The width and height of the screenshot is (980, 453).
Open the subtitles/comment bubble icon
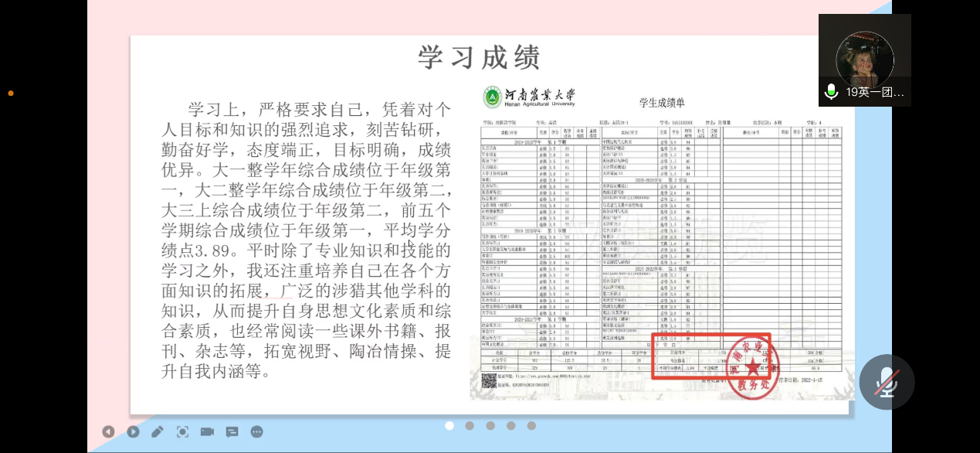(232, 431)
